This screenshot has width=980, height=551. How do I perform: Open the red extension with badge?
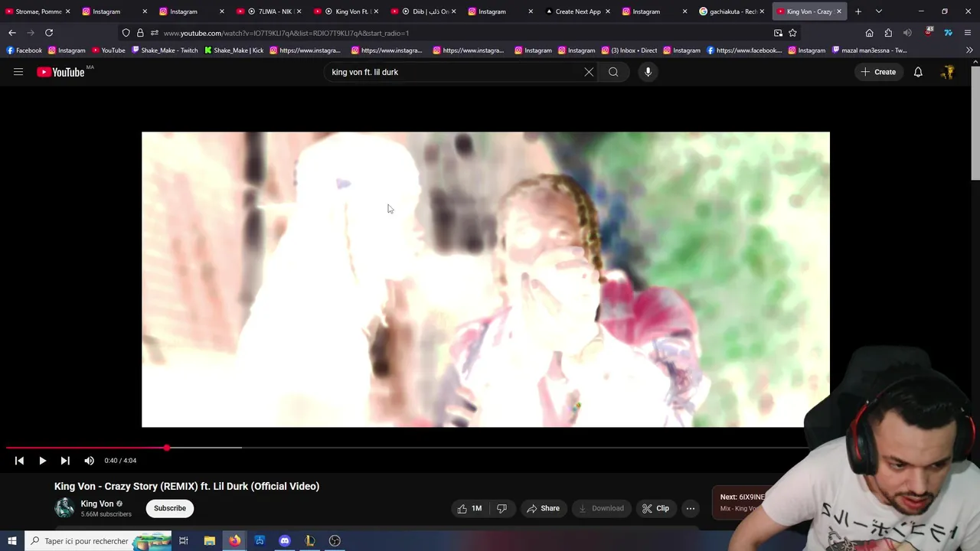point(929,32)
